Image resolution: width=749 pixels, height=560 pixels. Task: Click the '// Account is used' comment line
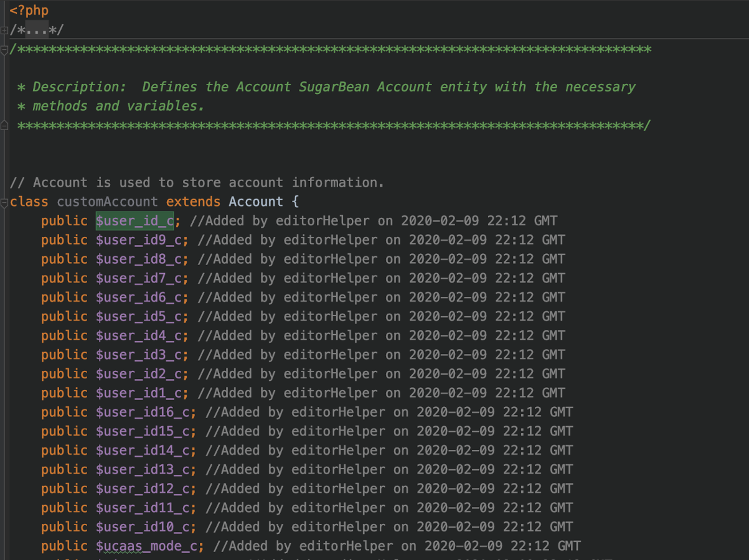click(x=197, y=182)
